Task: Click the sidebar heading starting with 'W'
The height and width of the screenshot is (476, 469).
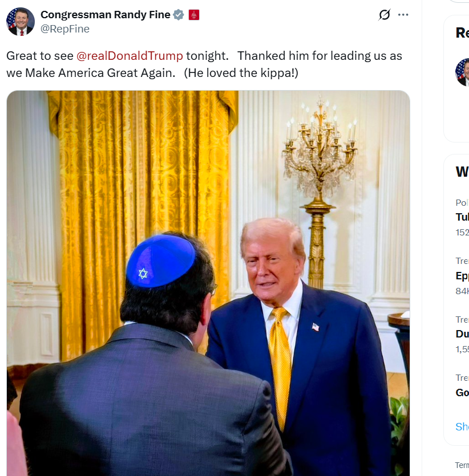Action: [x=462, y=172]
